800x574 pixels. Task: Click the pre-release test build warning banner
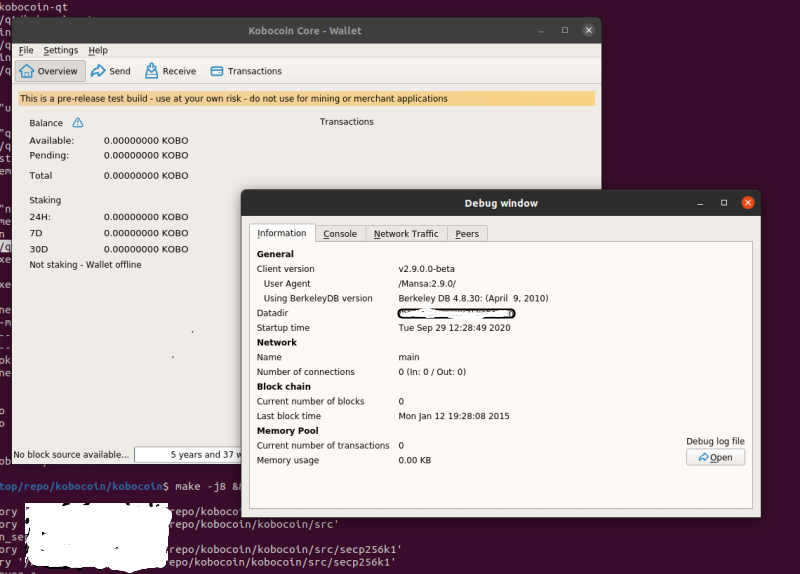[307, 98]
